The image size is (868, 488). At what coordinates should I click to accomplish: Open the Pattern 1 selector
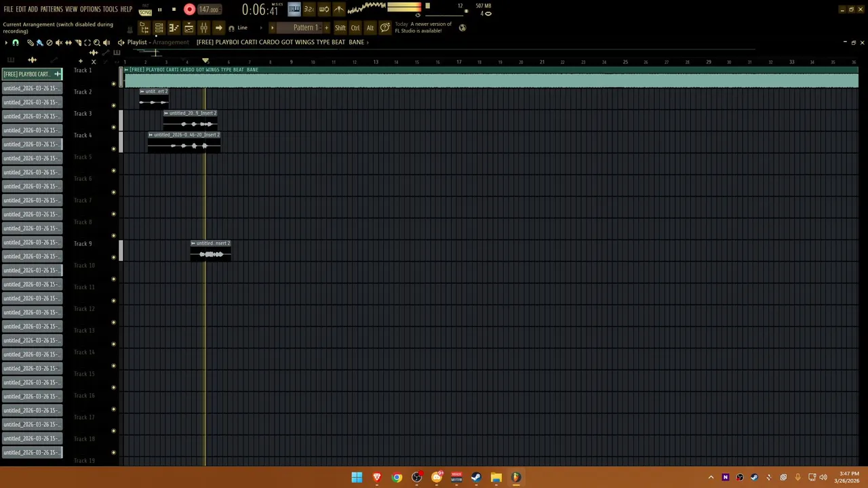point(299,28)
